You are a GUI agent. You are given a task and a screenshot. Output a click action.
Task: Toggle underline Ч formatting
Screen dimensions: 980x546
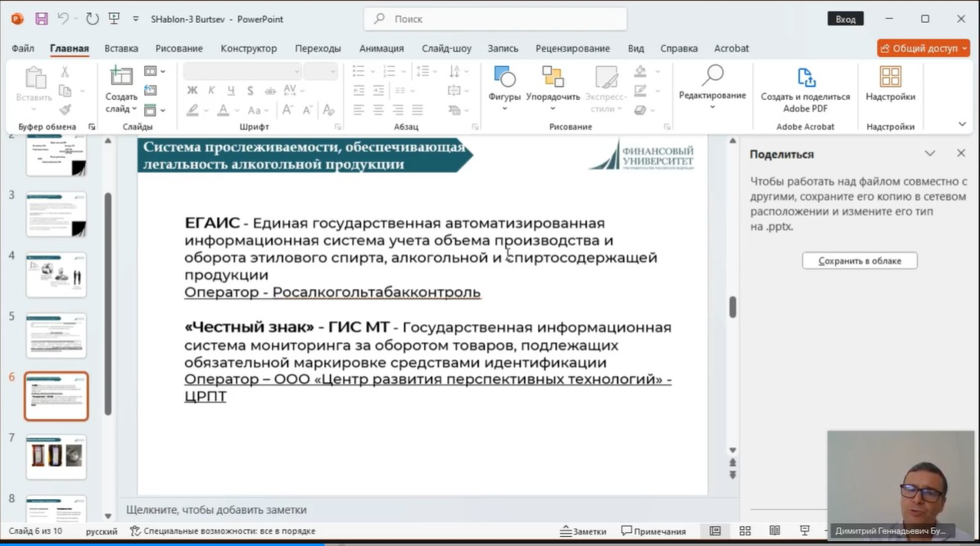click(x=231, y=91)
